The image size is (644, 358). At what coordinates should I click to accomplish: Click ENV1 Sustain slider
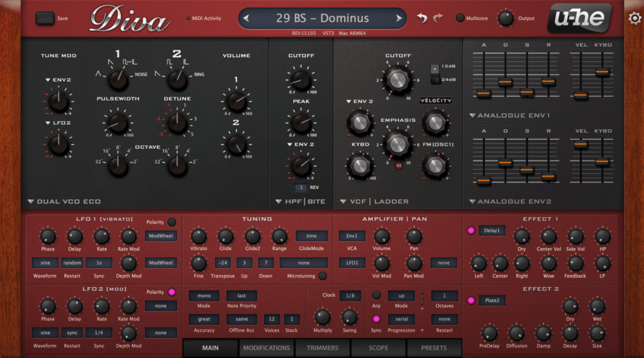tap(526, 92)
